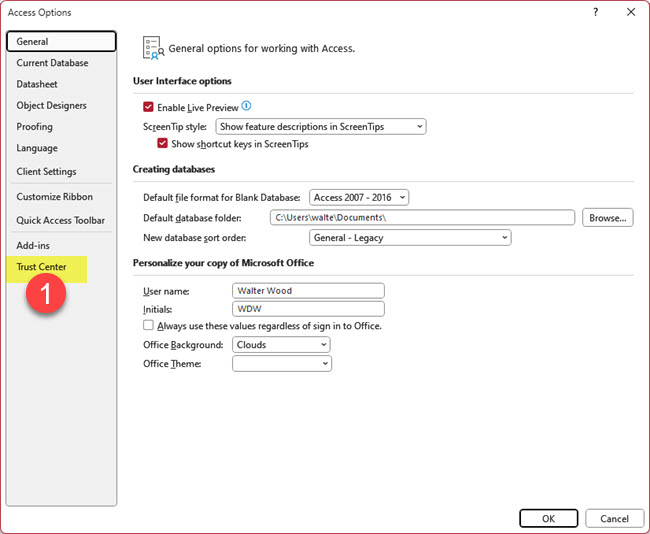Click the Cancel button
The height and width of the screenshot is (534, 650).
click(x=614, y=518)
